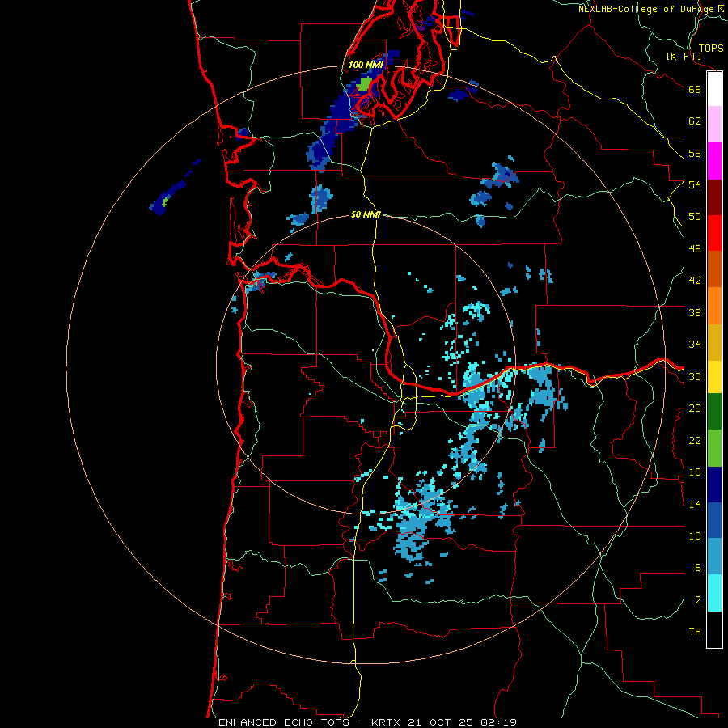Screen dimensions: 728x728
Task: Click the "TH" threshold label in the legend
Action: 695,632
